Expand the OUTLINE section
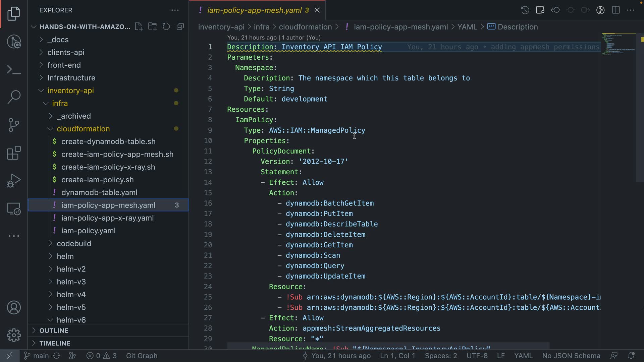Screen dimensions: 644x362 tap(54, 330)
